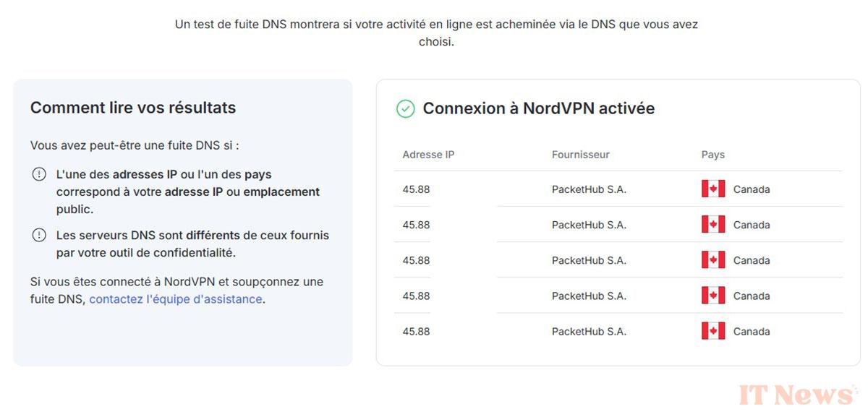Open the "contactez l'équipe d'assistance" link

pos(176,298)
